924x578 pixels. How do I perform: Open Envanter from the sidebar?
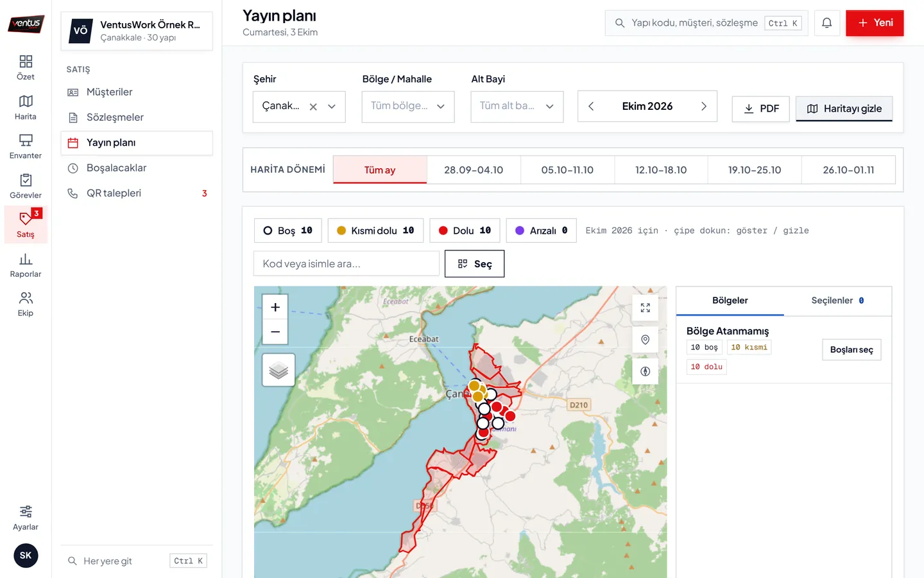[26, 147]
